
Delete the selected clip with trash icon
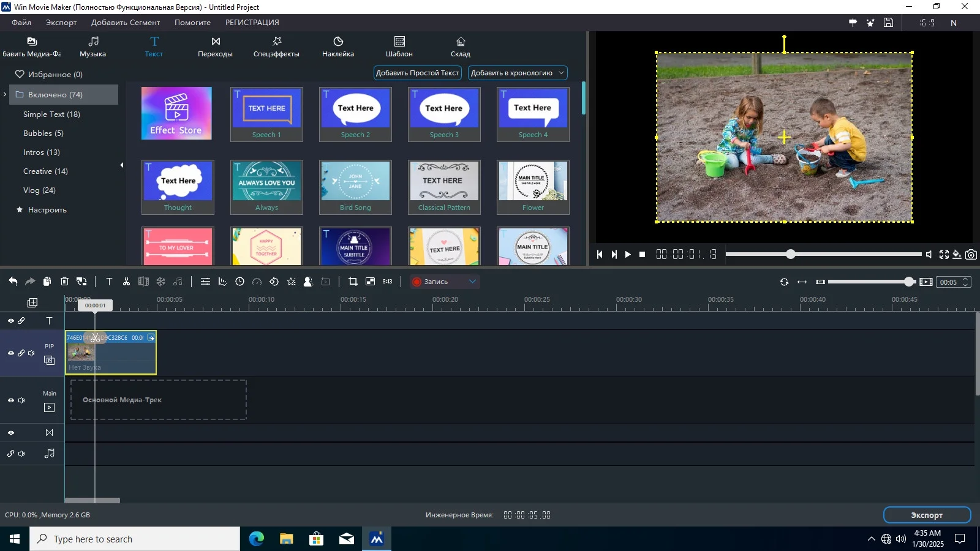click(64, 282)
